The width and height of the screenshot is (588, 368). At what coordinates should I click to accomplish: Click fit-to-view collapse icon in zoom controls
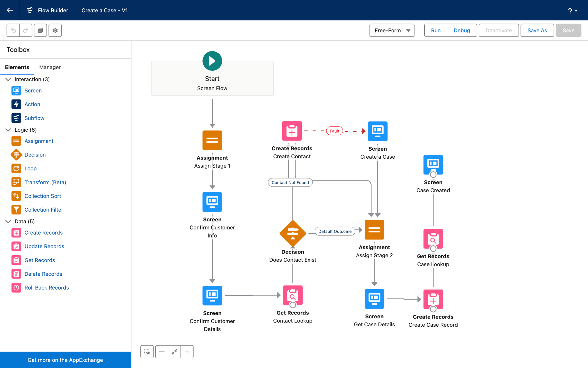click(174, 352)
